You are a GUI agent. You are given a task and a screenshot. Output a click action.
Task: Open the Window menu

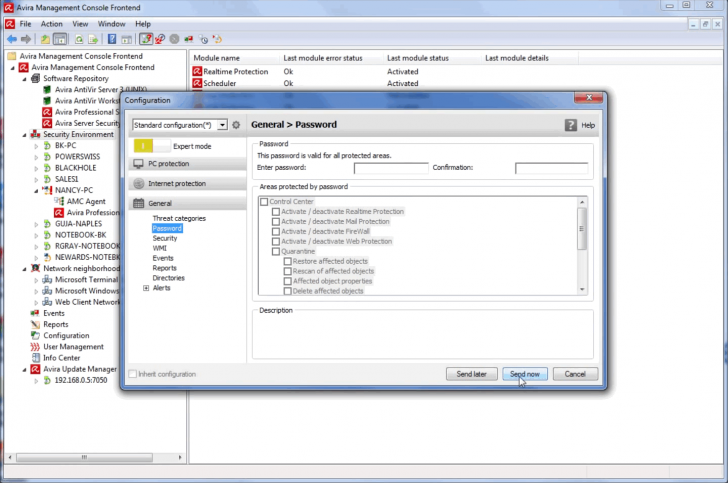(x=111, y=24)
